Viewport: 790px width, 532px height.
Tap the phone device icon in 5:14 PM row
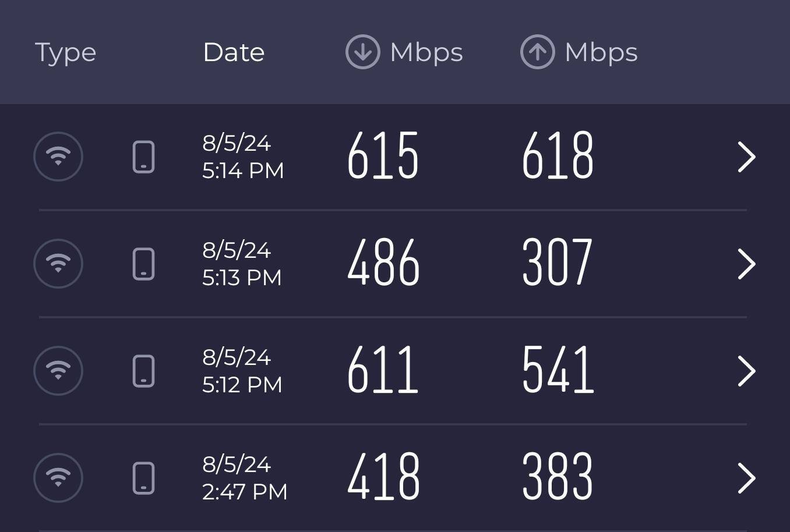[144, 157]
